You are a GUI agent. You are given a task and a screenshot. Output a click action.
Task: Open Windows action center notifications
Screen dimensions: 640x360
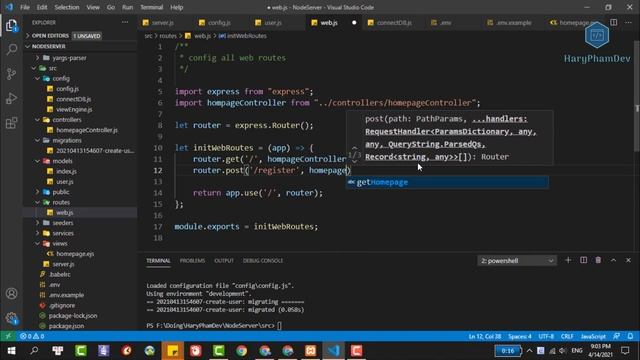(625, 351)
